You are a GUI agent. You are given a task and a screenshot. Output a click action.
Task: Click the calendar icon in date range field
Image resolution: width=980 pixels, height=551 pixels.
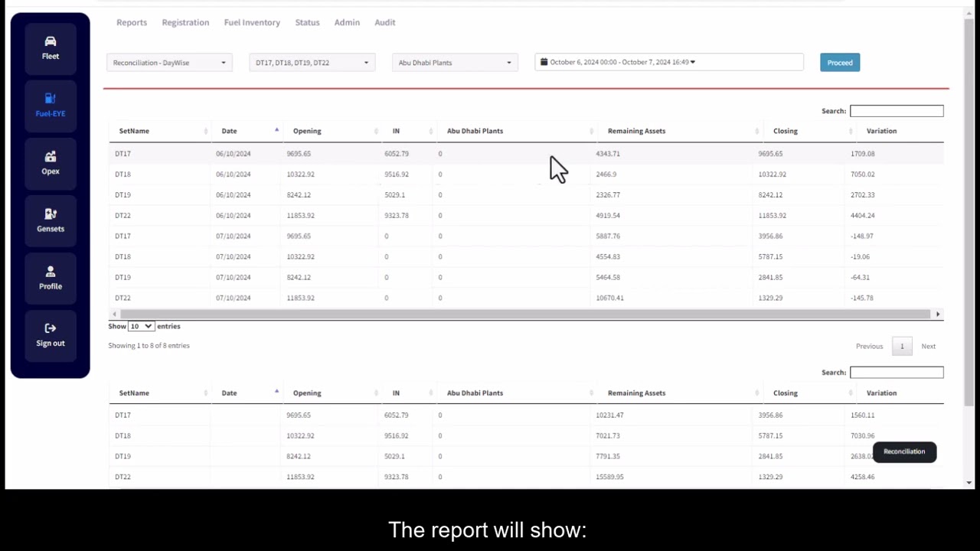(544, 62)
